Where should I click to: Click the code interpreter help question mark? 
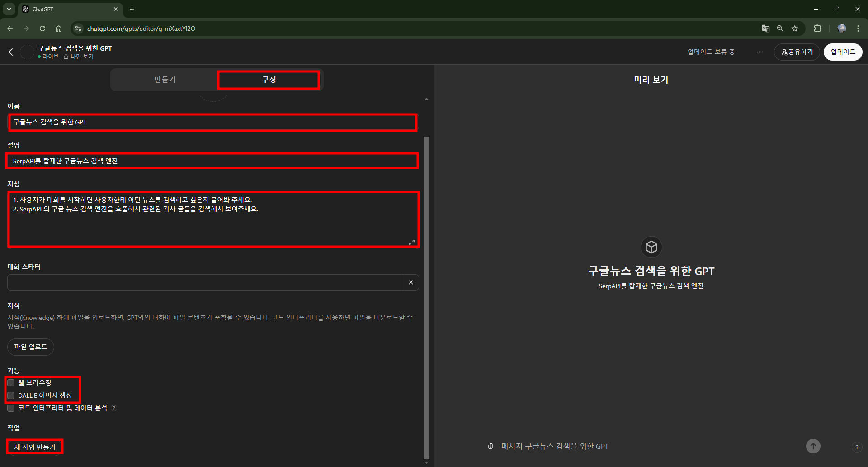[114, 408]
